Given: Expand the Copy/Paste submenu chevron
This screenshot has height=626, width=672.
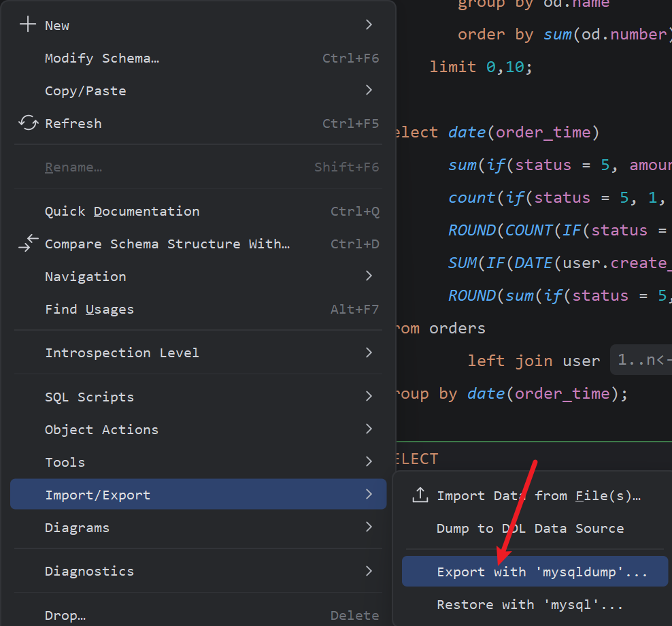Looking at the screenshot, I should pyautogui.click(x=369, y=90).
